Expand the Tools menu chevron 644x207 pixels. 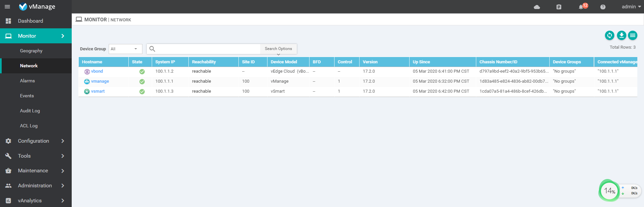point(63,156)
